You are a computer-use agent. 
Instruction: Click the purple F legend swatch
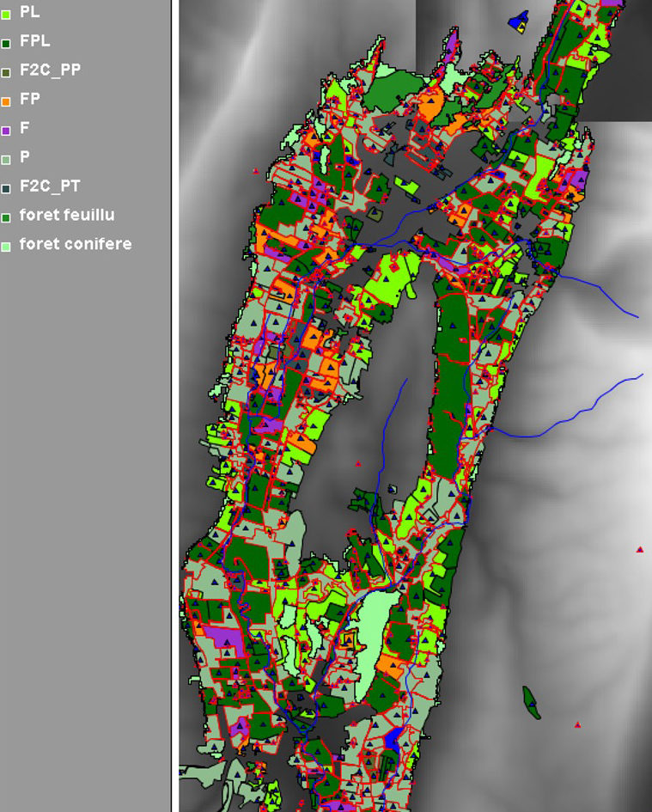6,130
